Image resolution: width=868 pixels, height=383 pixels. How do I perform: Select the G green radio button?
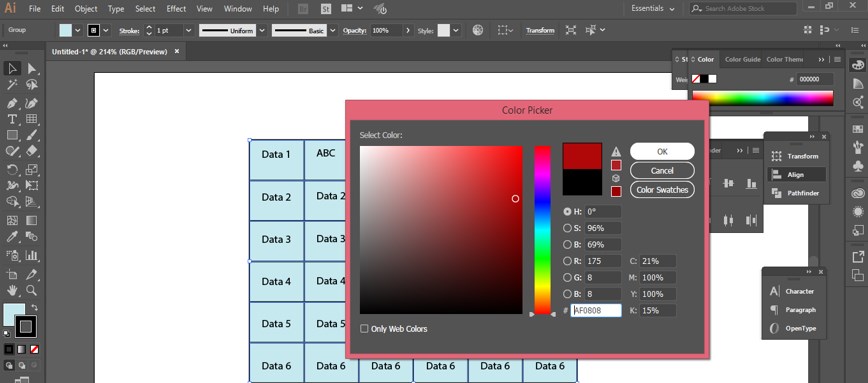[x=567, y=277]
